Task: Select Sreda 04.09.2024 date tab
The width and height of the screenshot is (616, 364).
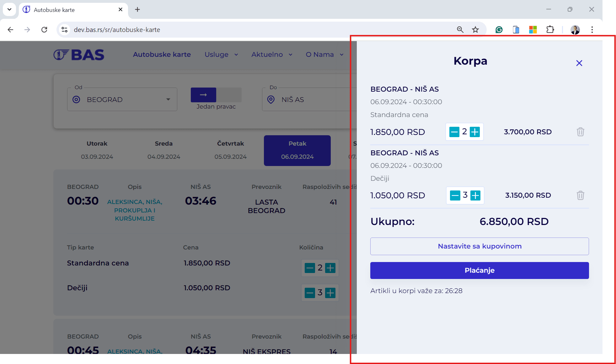Action: 164,150
